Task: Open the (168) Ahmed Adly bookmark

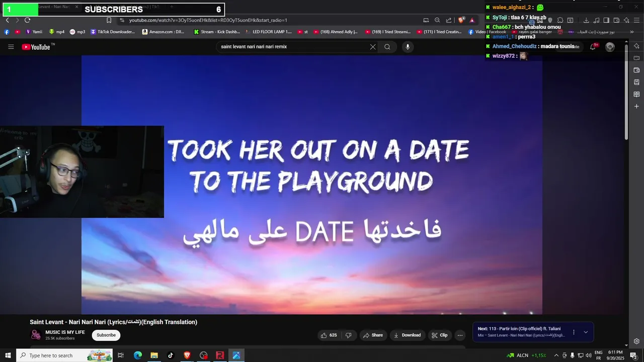Action: [x=335, y=32]
